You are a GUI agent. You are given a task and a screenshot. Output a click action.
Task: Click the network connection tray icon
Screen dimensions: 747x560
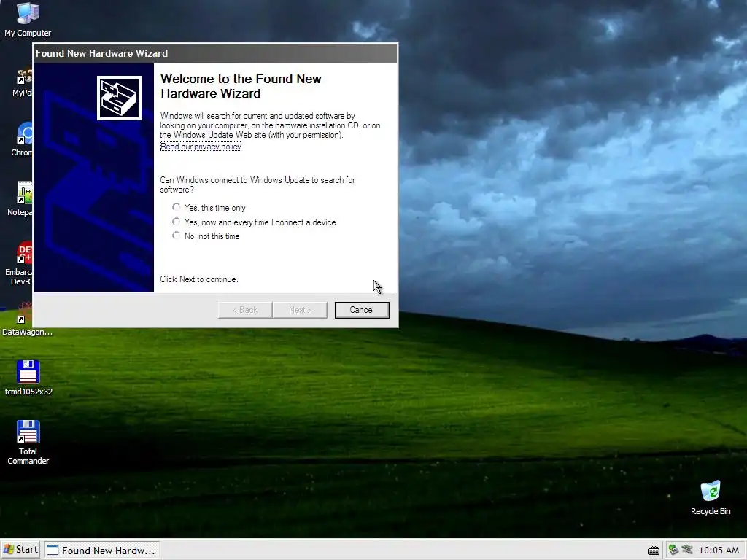click(x=686, y=550)
